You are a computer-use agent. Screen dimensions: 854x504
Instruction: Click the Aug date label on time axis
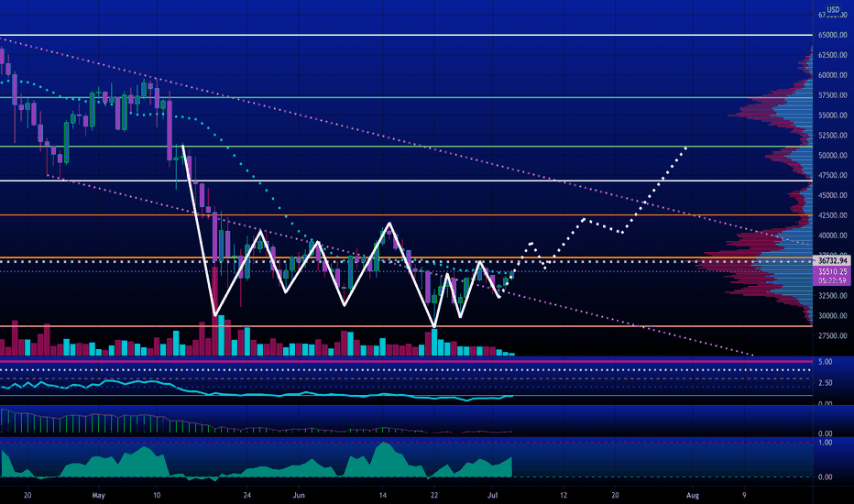coord(692,495)
